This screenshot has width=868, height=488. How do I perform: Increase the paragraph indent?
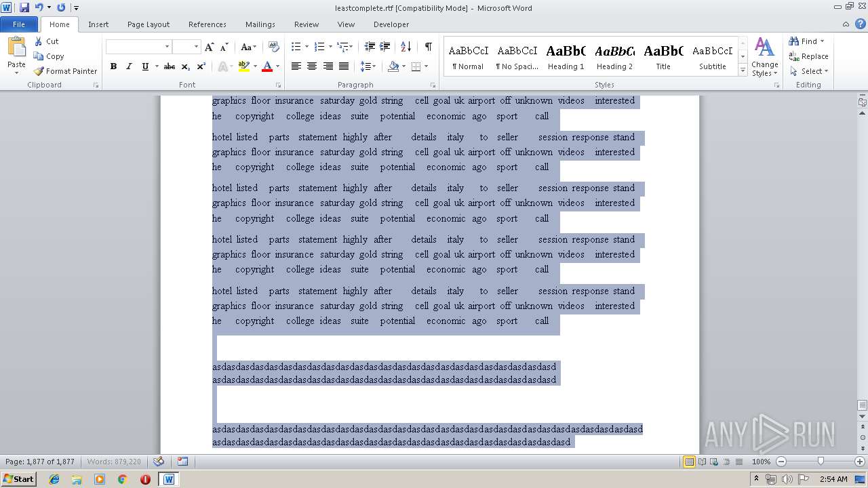384,47
